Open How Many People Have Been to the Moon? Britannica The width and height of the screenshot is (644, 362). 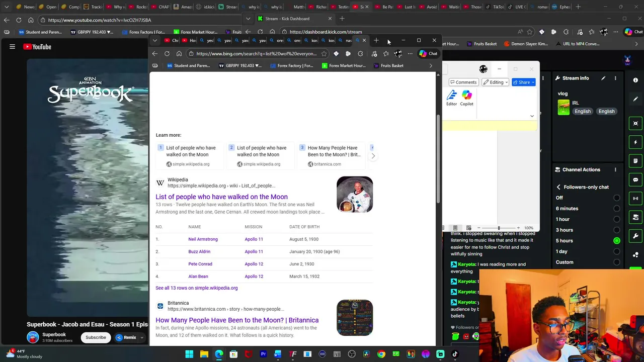click(x=237, y=320)
